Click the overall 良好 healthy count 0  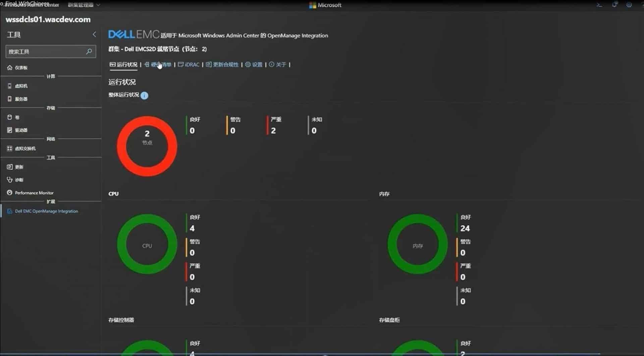pyautogui.click(x=192, y=131)
